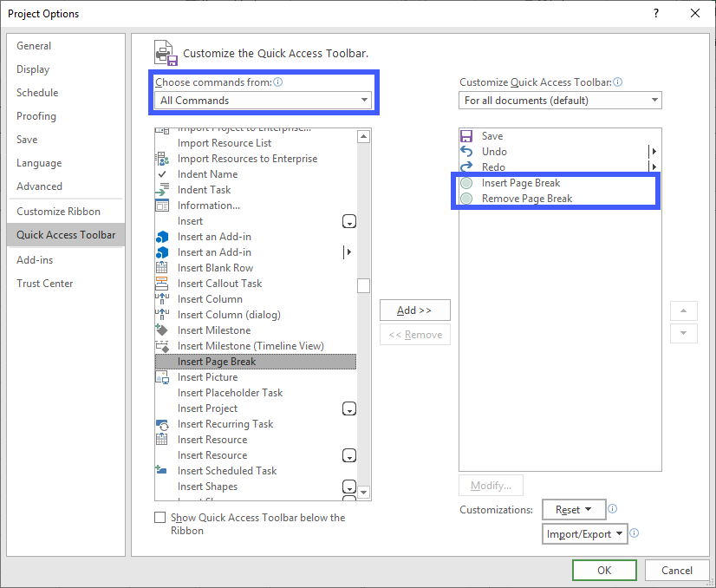Viewport: 716px width, 588px height.
Task: Expand the Redo submenu arrow
Action: pos(654,167)
